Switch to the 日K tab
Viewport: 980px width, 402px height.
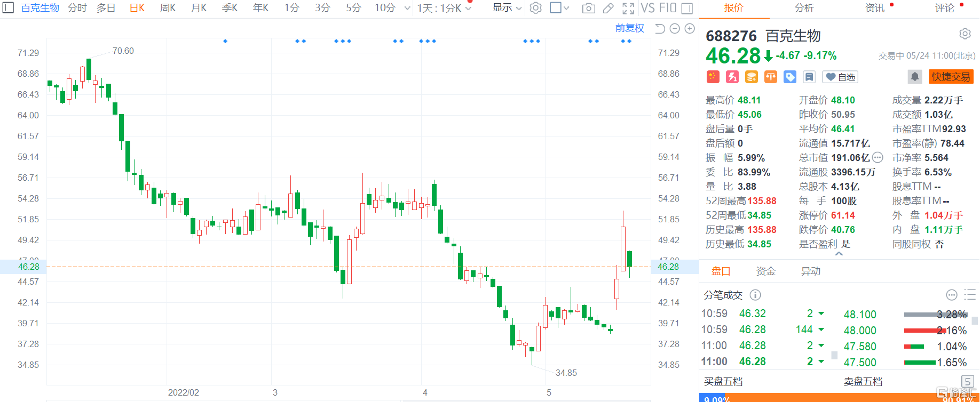coord(137,8)
